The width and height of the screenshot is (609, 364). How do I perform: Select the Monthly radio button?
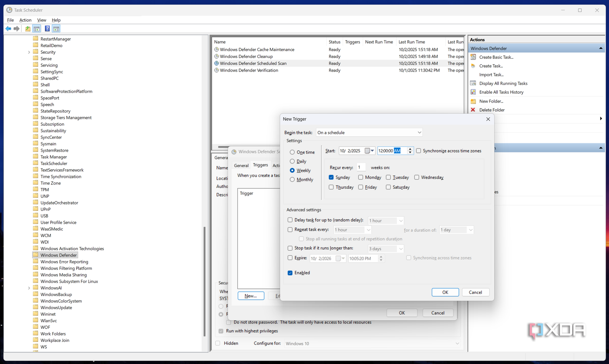293,179
